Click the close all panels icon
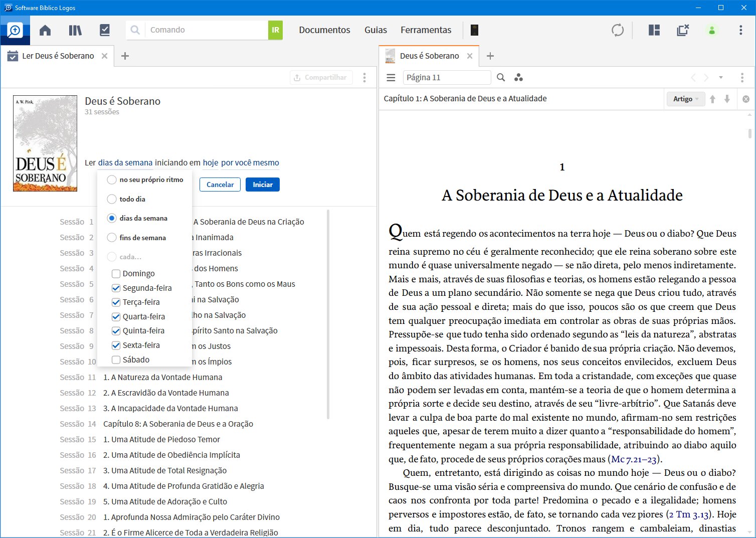Screen dimensions: 756x538 click(683, 30)
